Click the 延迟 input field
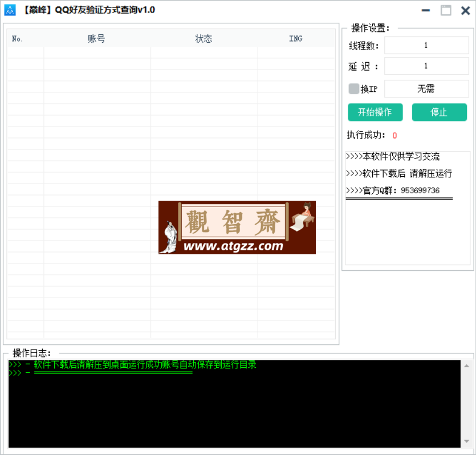The width and height of the screenshot is (476, 455). pos(426,66)
